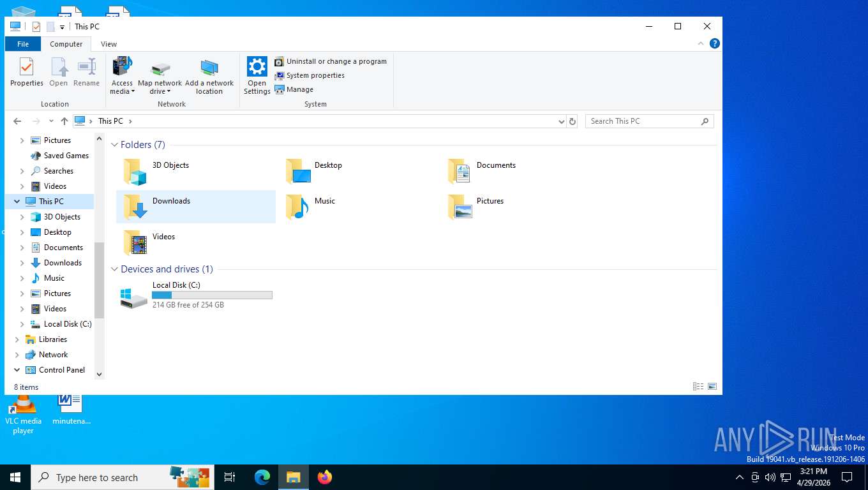Expand Network in the navigation pane
Viewport: 868px width, 490px height.
[17, 355]
